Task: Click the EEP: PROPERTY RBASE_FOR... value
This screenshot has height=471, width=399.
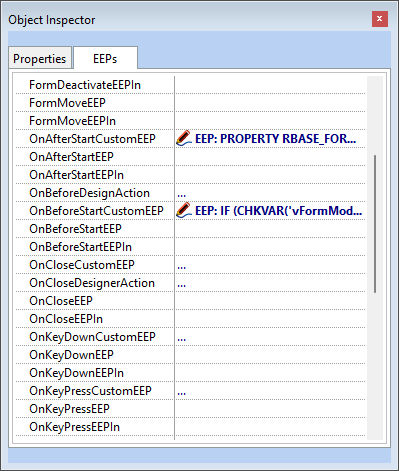Action: [275, 138]
